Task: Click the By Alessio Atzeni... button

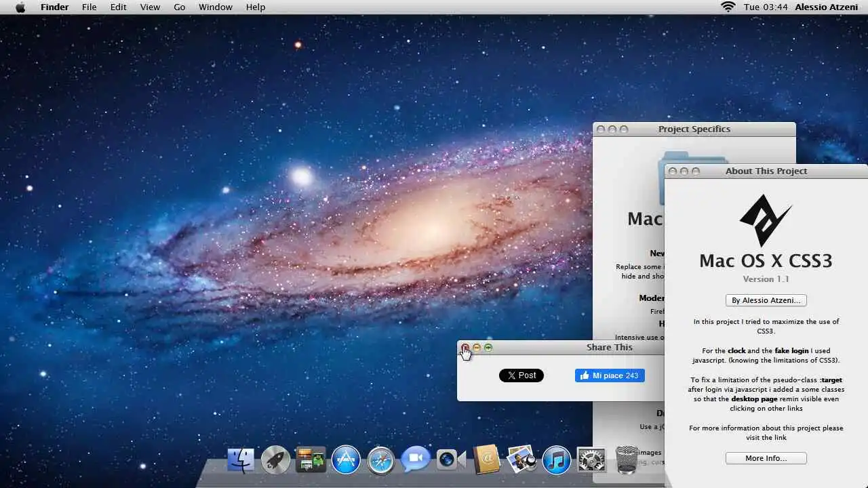Action: point(766,300)
